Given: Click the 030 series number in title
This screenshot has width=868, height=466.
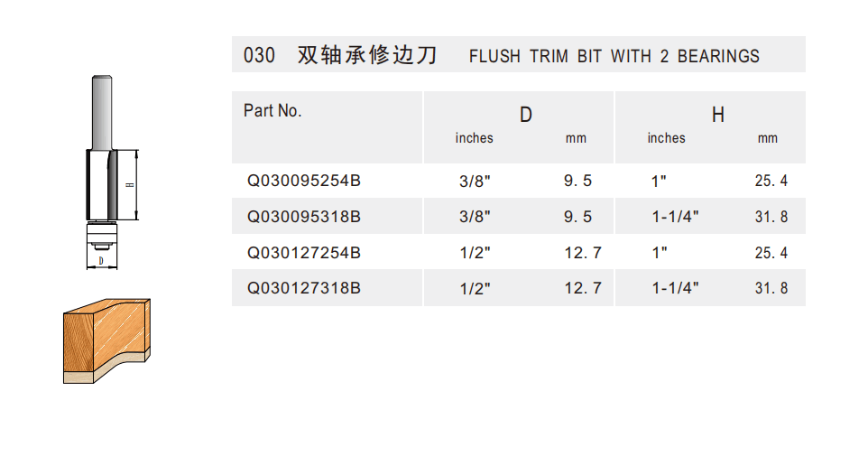Looking at the screenshot, I should pos(259,55).
